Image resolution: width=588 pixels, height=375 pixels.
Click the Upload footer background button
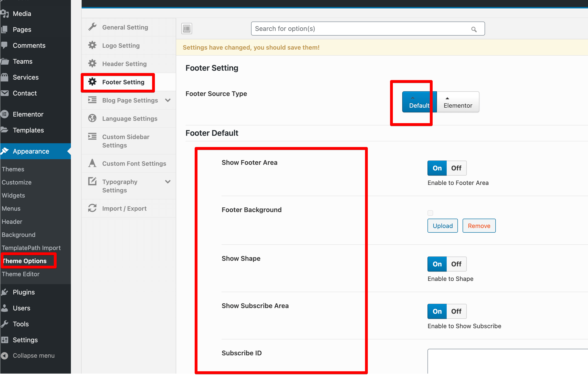[442, 226]
